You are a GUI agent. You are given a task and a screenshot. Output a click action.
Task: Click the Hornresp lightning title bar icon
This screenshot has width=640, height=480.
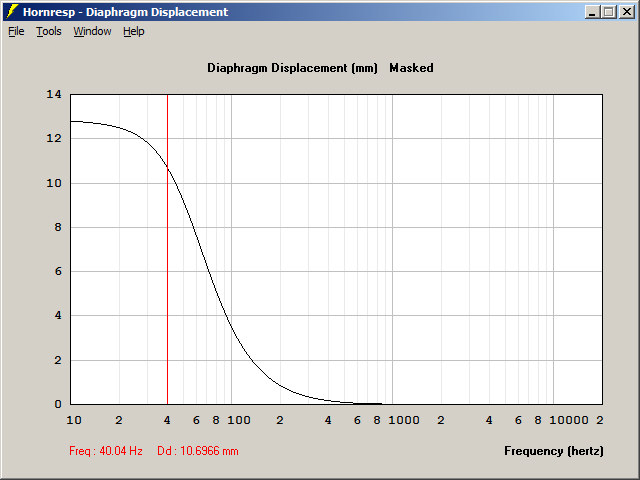[x=12, y=12]
